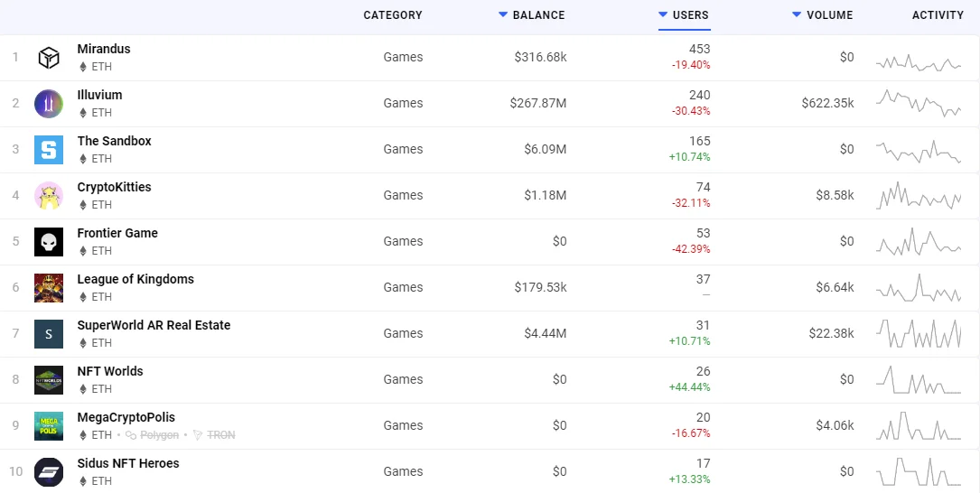Click the Illuvium purple logo icon
This screenshot has width=980, height=493.
pos(49,103)
